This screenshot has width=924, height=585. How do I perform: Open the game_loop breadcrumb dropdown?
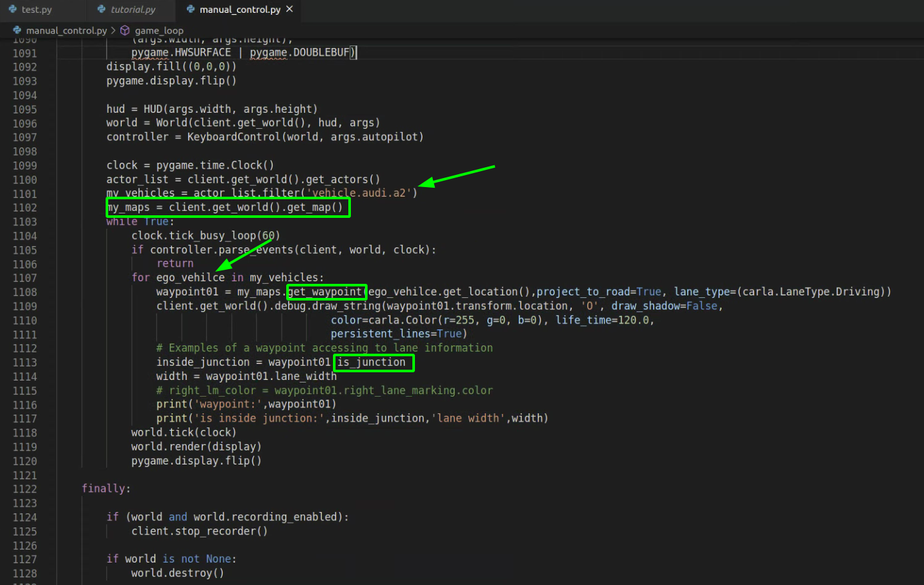point(159,30)
